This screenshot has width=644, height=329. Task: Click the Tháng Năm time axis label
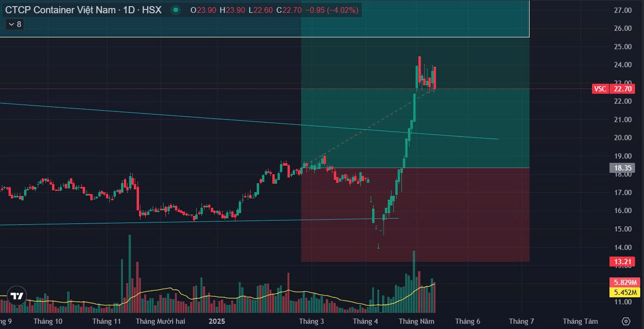pos(416,321)
